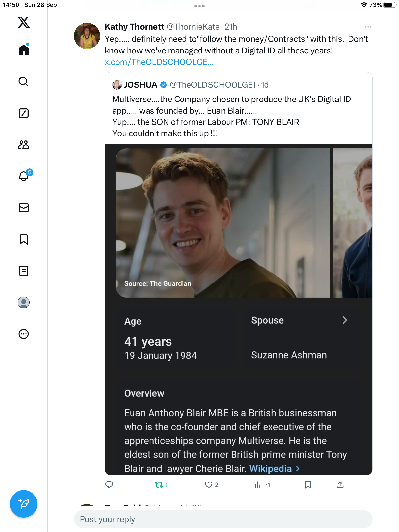Open the profile avatar sidebar item
Viewport: 399px width, 532px height.
coord(24,302)
